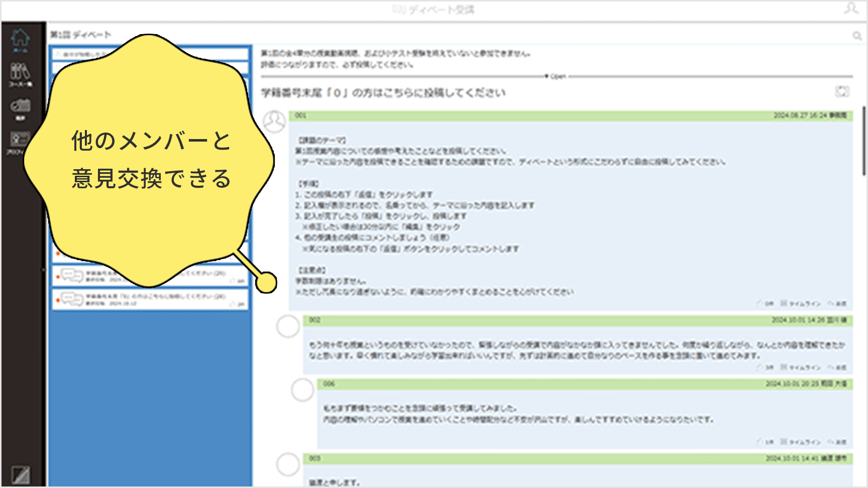Image resolution: width=868 pixels, height=488 pixels.
Task: Click the vertical scrollbar of the posts area
Action: pos(864,141)
